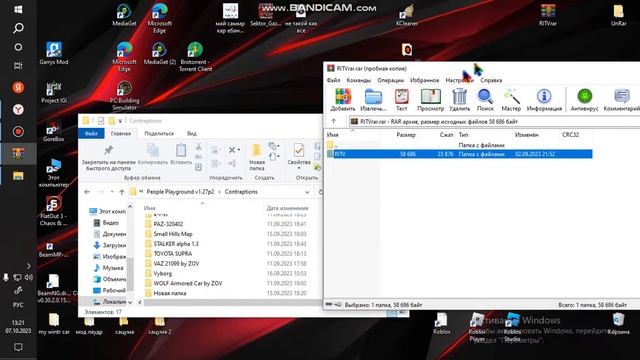Open the Windows Start button
Viewport: 640px width, 360px height.
(18, 9)
